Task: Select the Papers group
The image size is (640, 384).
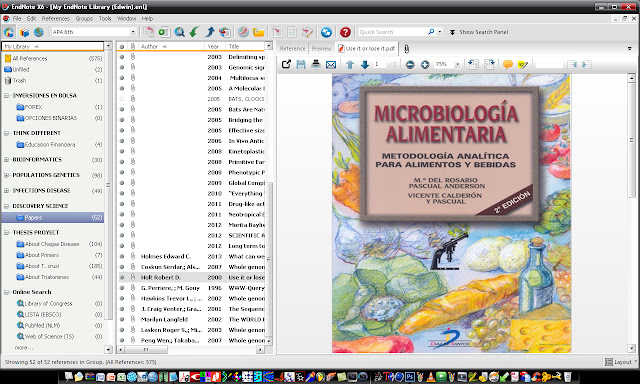Action: [x=52, y=218]
